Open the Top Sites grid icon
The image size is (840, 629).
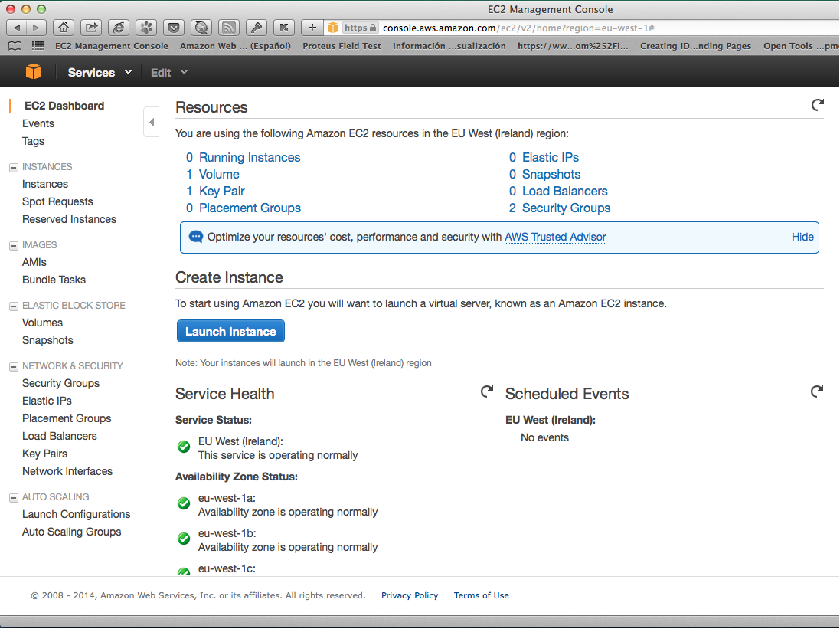[x=38, y=46]
